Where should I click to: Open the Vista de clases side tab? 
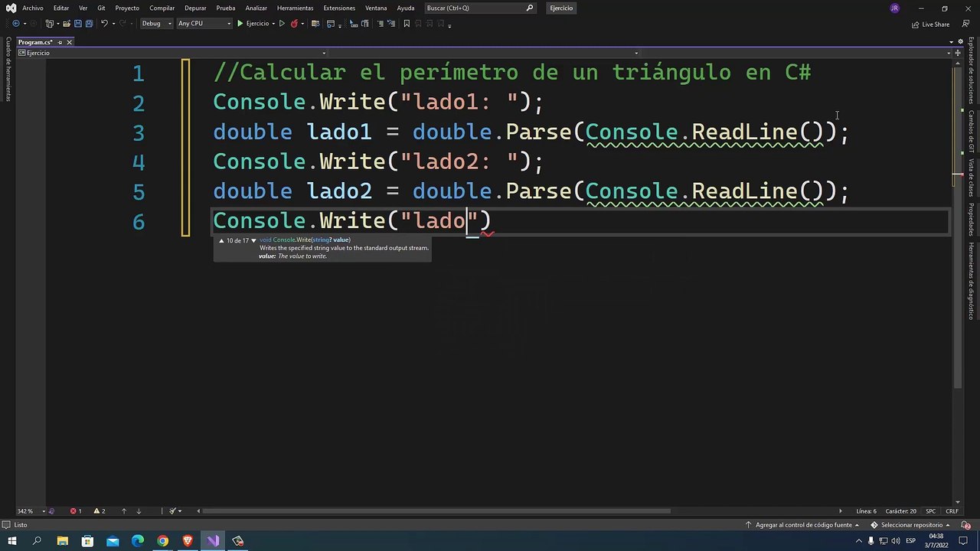tap(971, 178)
